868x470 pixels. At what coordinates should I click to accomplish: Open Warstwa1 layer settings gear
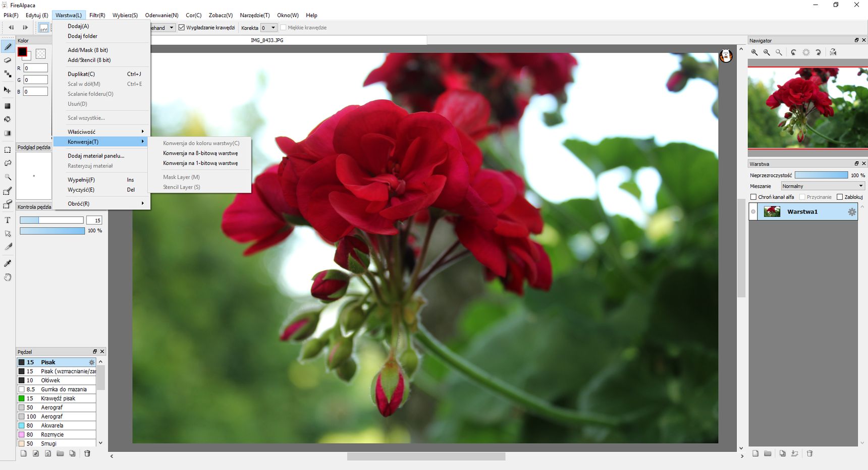(852, 212)
